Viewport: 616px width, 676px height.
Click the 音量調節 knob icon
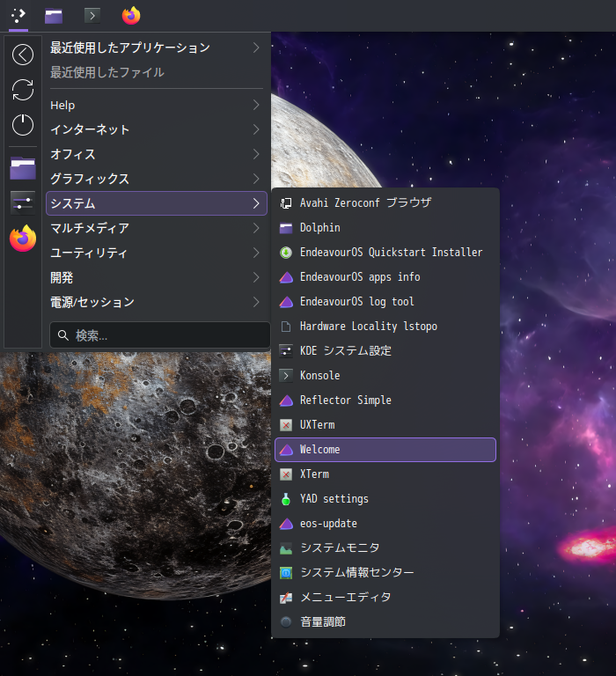pos(286,622)
